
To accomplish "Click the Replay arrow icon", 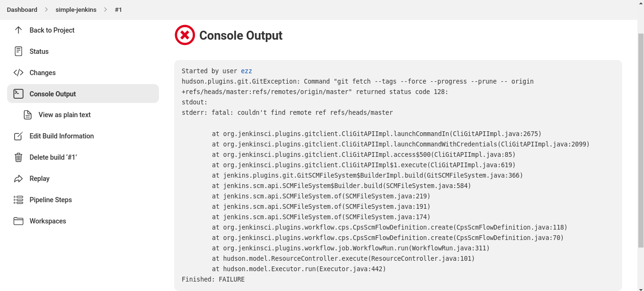I will tap(18, 178).
